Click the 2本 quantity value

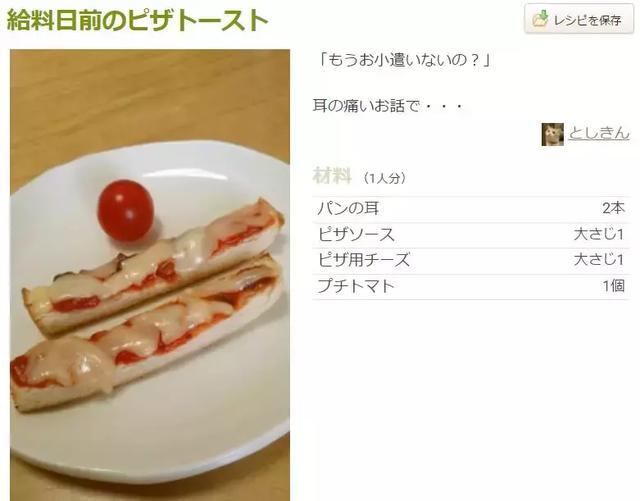613,208
